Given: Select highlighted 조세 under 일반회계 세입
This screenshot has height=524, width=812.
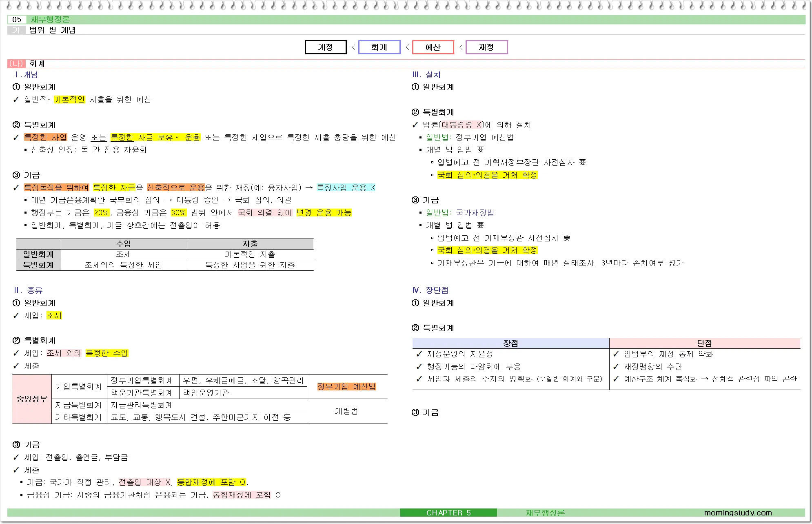Looking at the screenshot, I should point(54,316).
